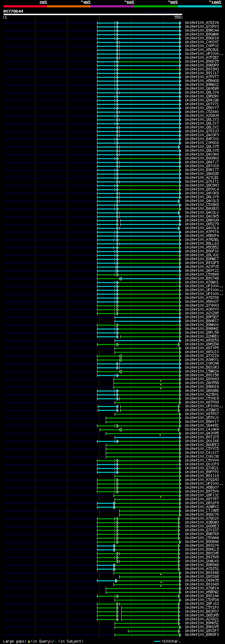Click the UniRef100_A7QIV4 hit label
225x644 pixels.
(202, 23)
